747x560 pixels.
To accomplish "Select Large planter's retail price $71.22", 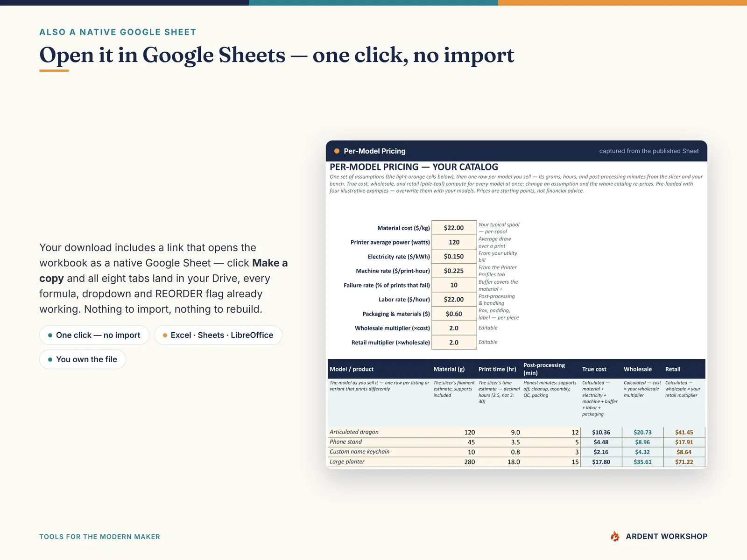I will click(x=684, y=462).
